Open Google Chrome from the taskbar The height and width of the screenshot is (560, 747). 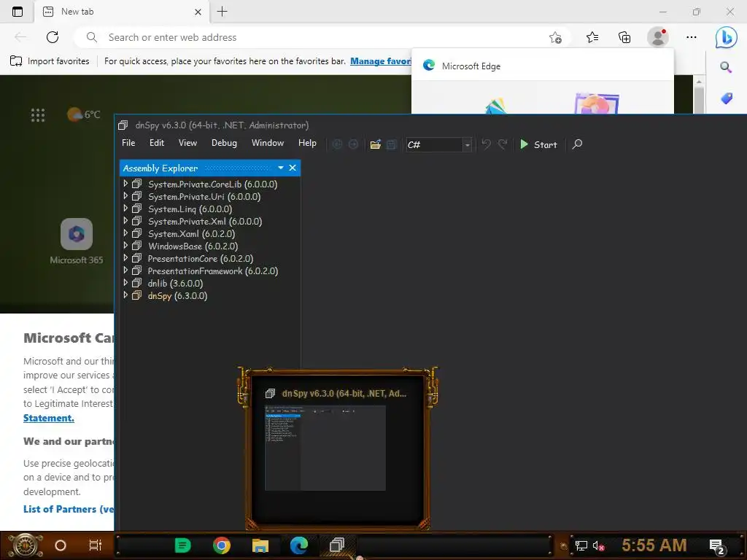click(222, 545)
